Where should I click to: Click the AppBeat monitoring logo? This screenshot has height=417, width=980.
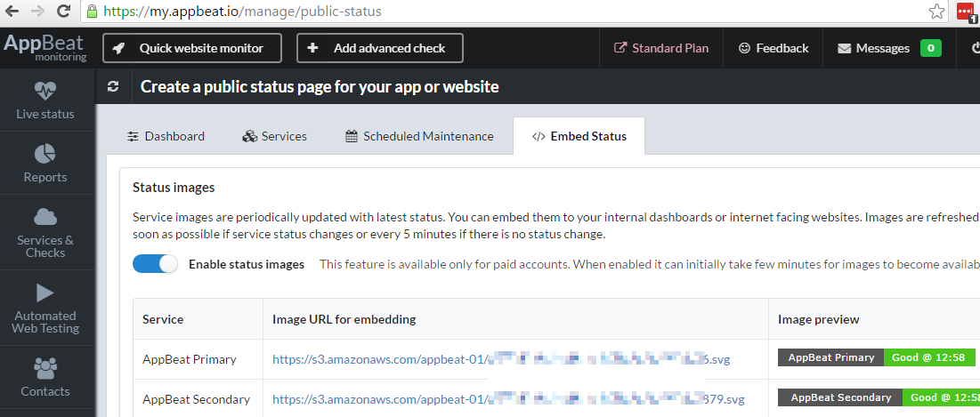click(45, 47)
